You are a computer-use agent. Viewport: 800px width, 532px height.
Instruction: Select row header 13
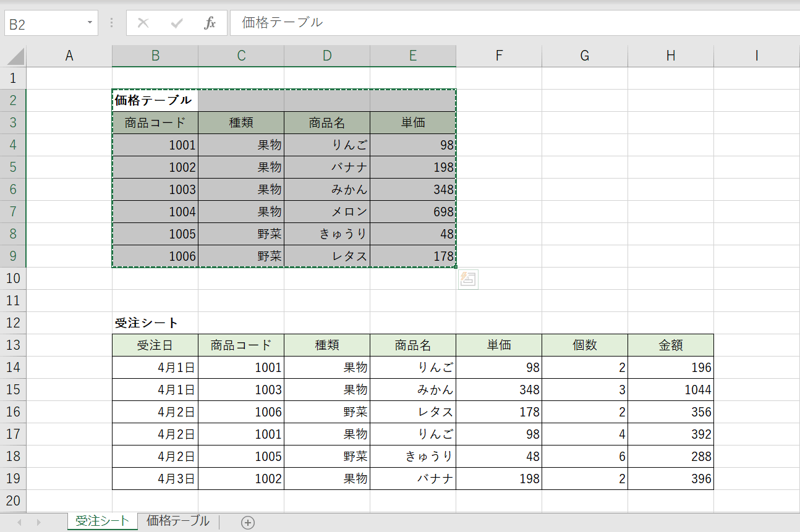coord(13,345)
